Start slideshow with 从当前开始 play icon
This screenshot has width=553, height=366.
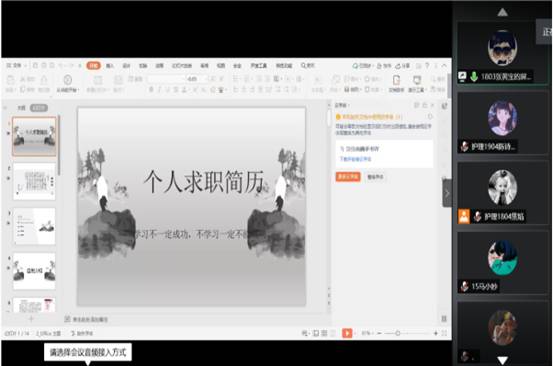pos(67,80)
